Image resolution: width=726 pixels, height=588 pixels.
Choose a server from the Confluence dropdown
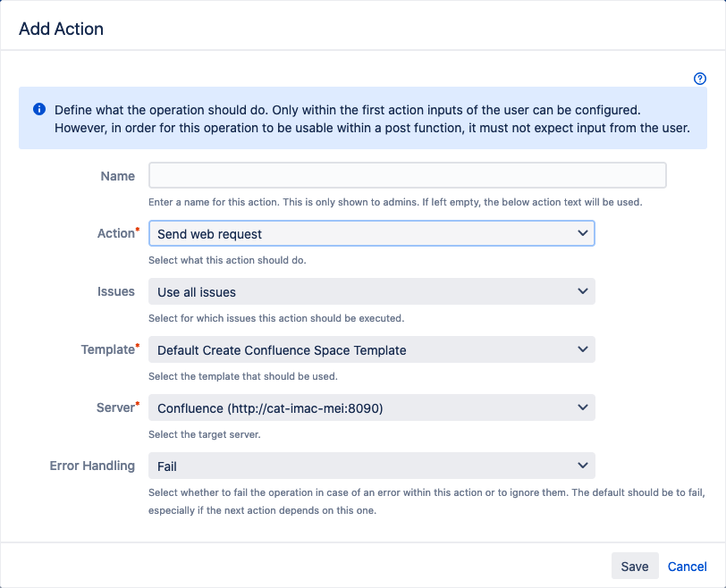[x=371, y=407]
